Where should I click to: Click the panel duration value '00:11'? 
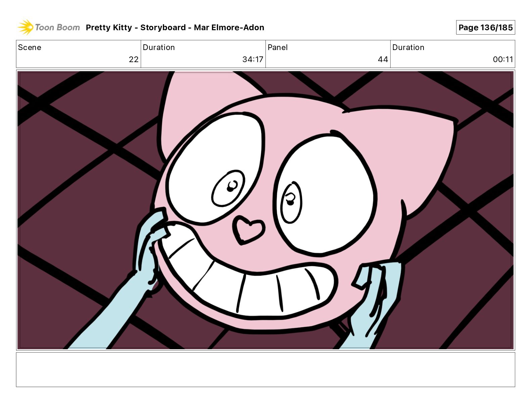[503, 59]
